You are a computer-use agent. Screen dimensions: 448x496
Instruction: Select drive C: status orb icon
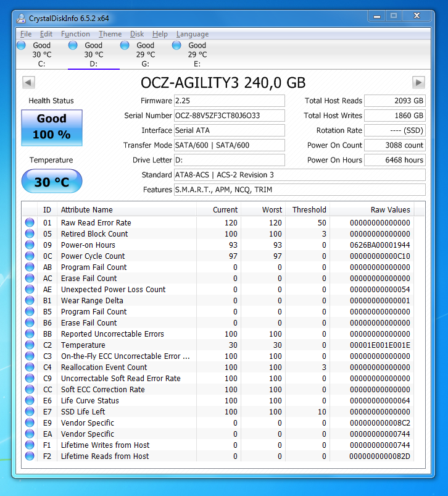22,45
